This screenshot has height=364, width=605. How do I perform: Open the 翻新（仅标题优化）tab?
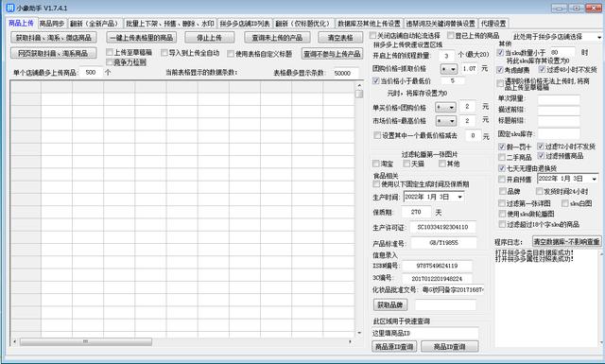303,24
